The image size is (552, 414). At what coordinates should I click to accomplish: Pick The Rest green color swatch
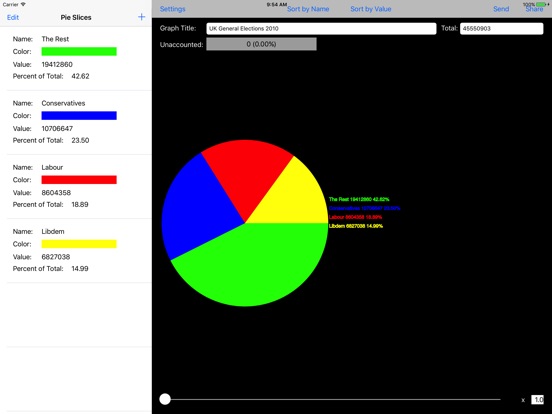click(79, 51)
